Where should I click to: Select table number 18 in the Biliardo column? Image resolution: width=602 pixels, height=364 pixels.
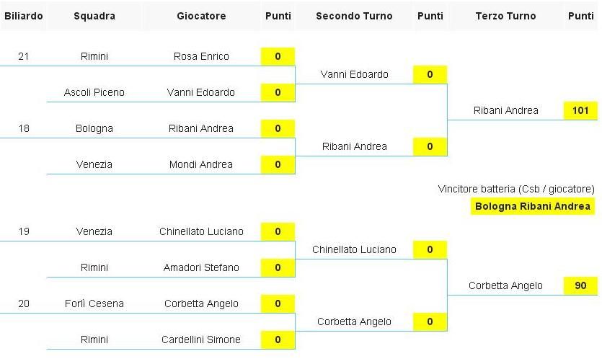coord(23,128)
